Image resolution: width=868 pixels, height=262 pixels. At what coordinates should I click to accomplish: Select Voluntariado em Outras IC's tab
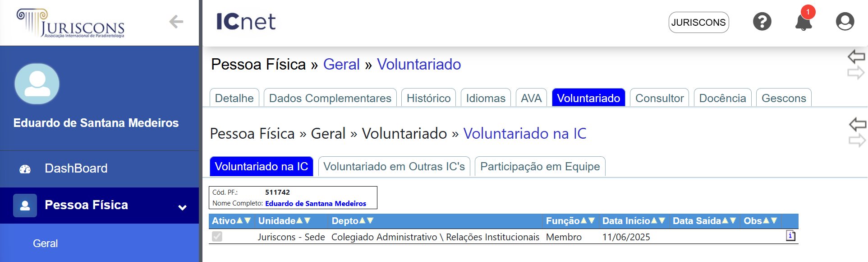(394, 166)
